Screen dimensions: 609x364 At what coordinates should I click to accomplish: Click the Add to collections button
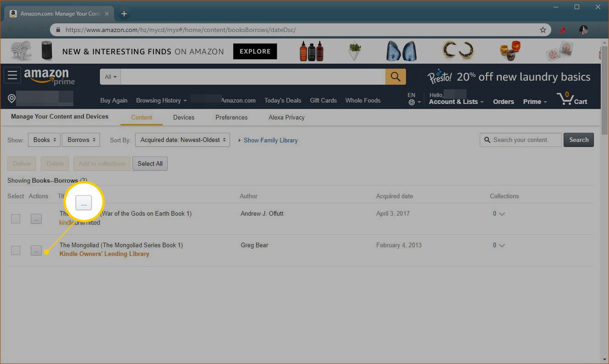coord(102,163)
